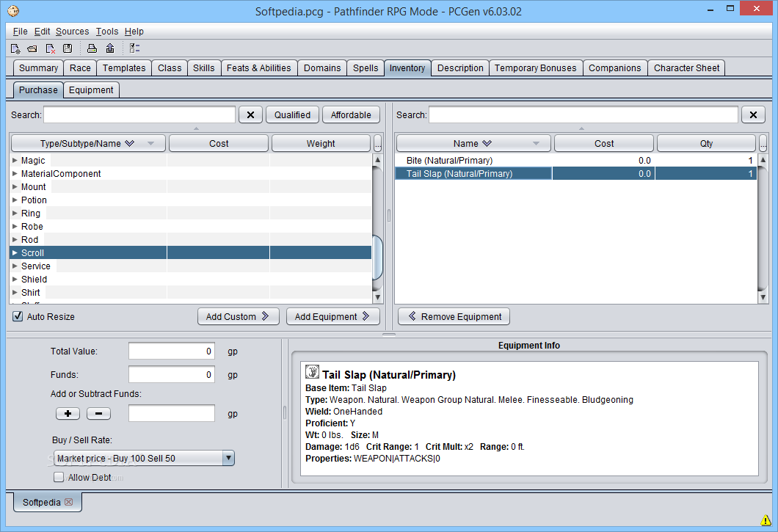Click the Save floppy disk icon

[68, 48]
